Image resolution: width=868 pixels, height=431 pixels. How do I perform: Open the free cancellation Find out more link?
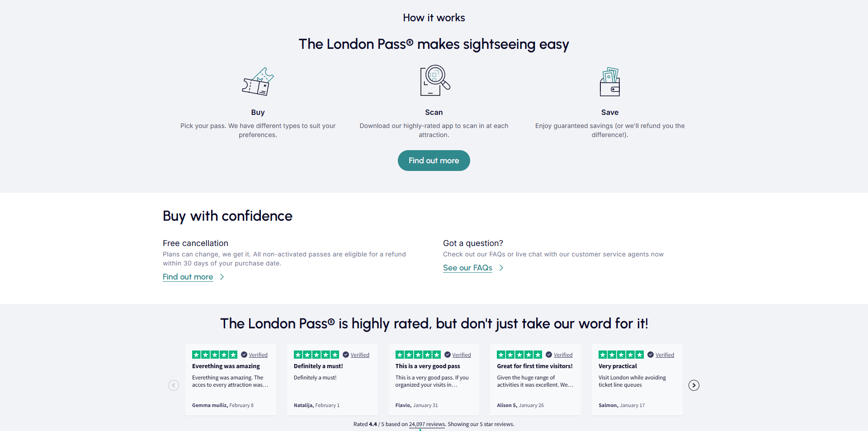coord(188,277)
